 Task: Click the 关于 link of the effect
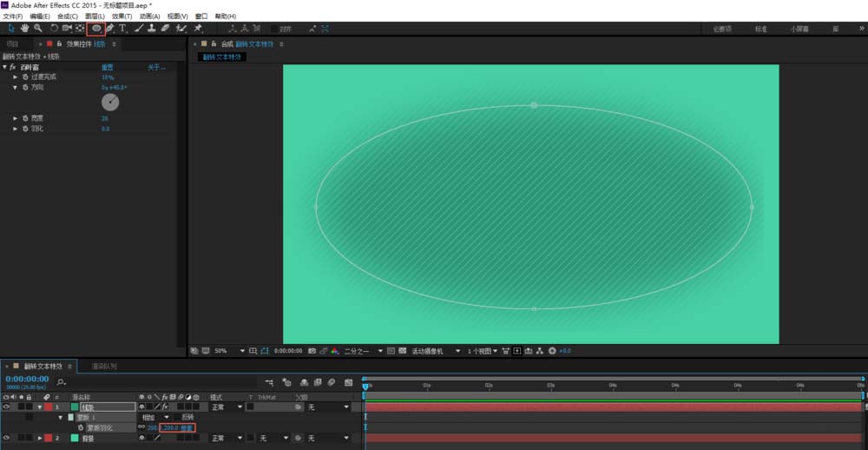155,67
